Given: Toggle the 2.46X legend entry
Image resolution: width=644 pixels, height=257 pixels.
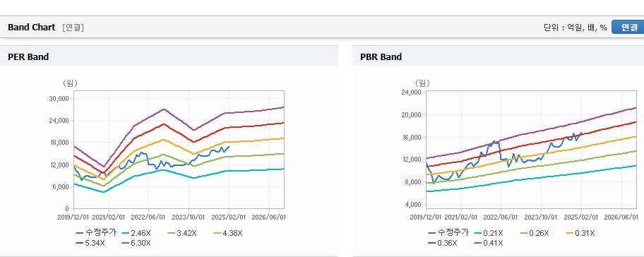Looking at the screenshot, I should tap(136, 233).
